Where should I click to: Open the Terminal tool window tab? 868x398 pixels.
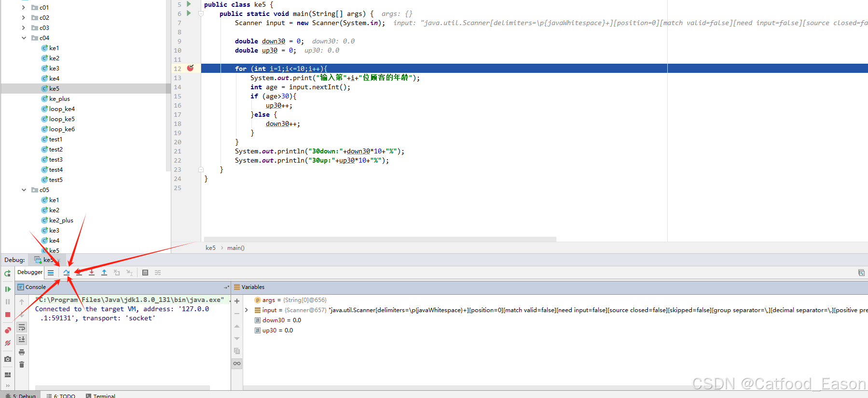tap(100, 396)
